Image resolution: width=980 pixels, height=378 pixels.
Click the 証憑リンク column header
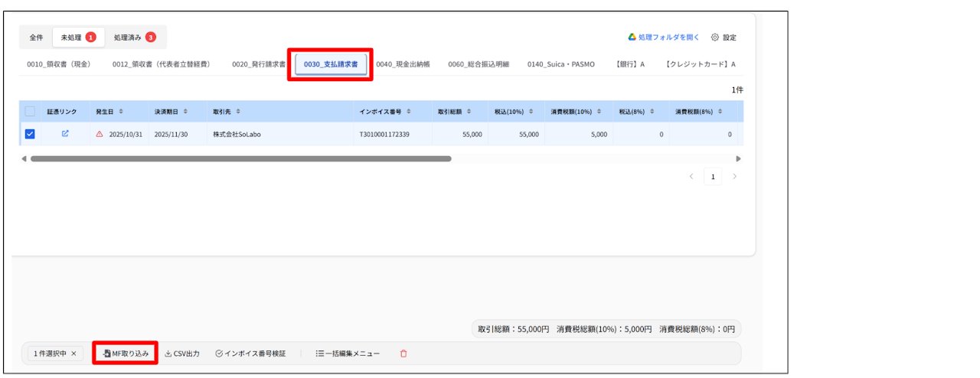62,112
